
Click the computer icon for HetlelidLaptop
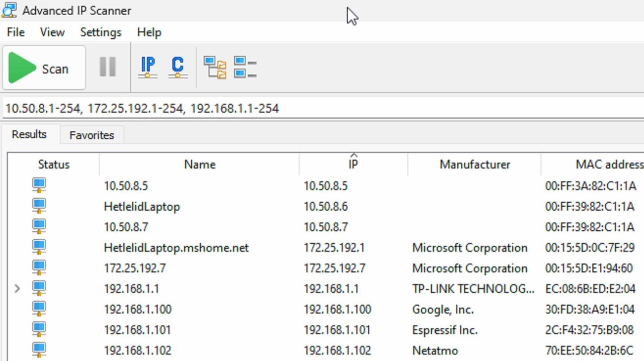(x=39, y=206)
